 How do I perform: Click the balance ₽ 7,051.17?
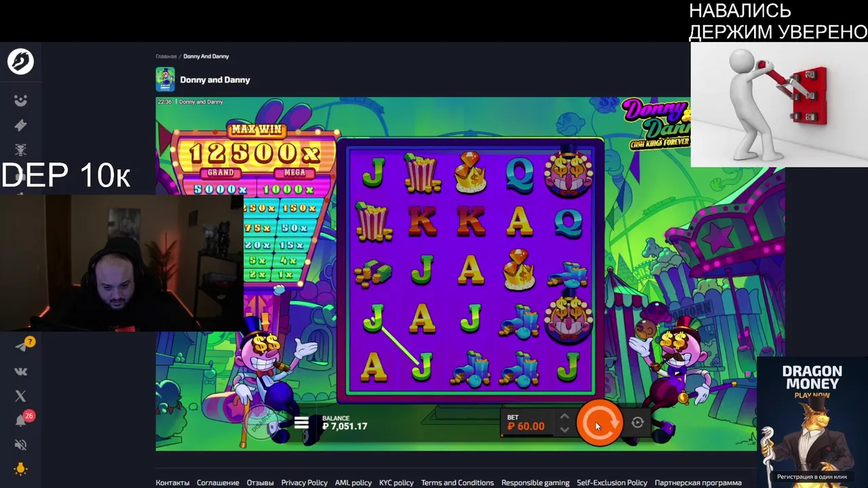point(344,426)
